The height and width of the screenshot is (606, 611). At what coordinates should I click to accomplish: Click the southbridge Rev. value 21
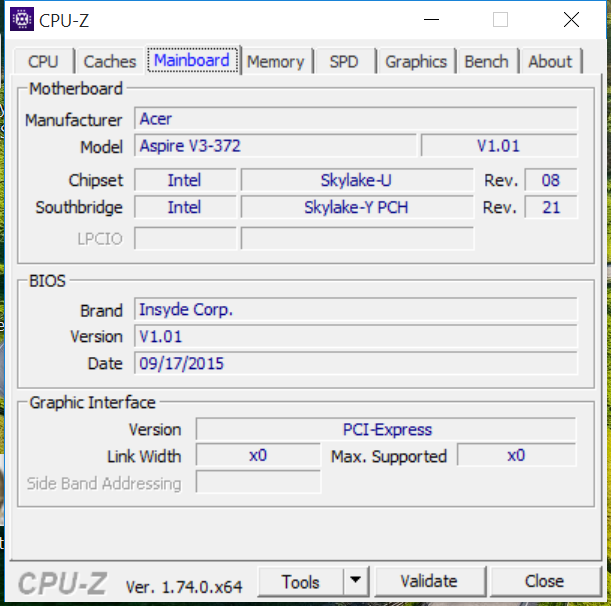pyautogui.click(x=551, y=207)
